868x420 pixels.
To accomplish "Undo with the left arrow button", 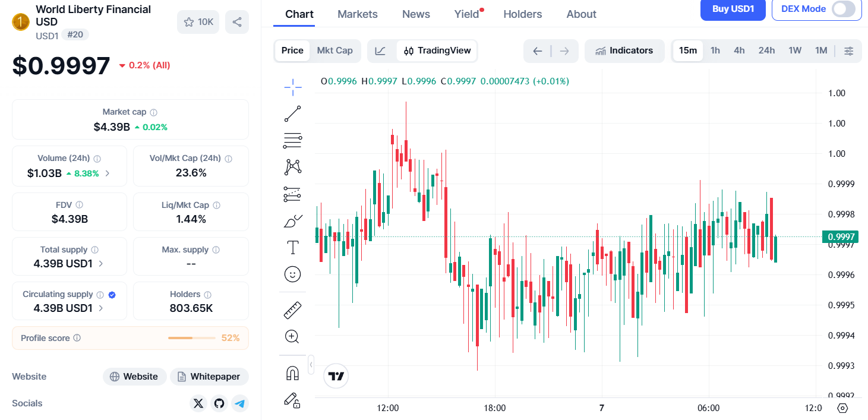I will point(537,51).
